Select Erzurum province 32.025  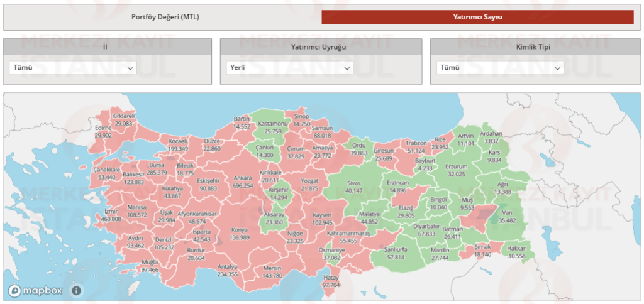pyautogui.click(x=457, y=170)
